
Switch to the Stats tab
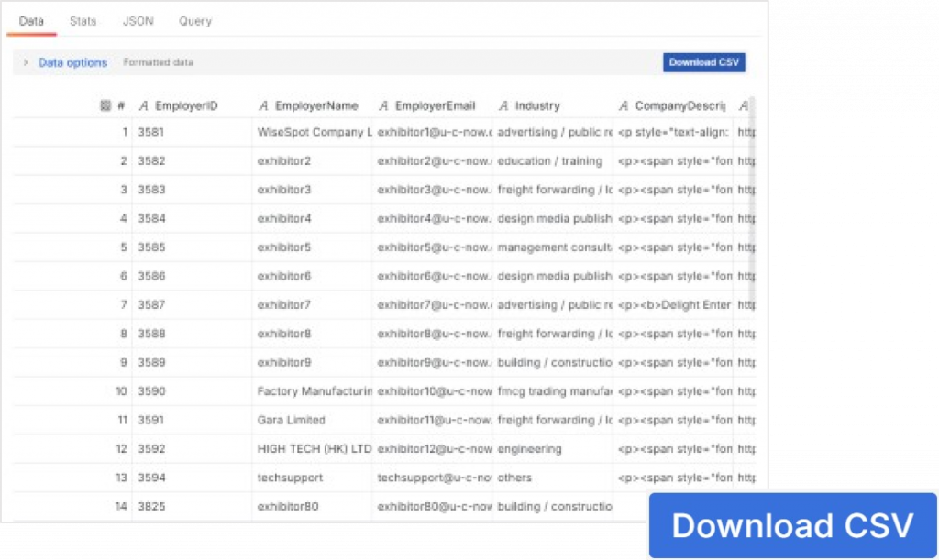[83, 21]
